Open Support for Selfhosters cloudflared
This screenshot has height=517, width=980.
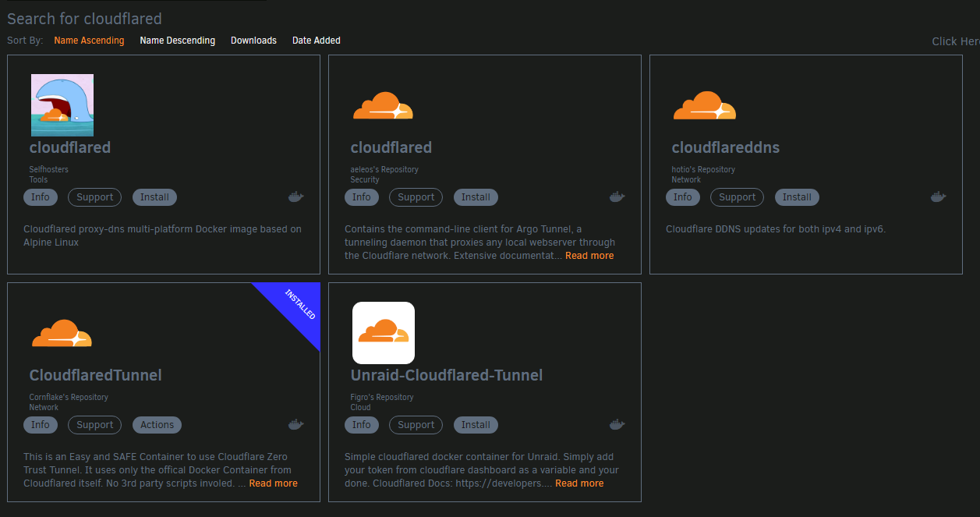95,197
